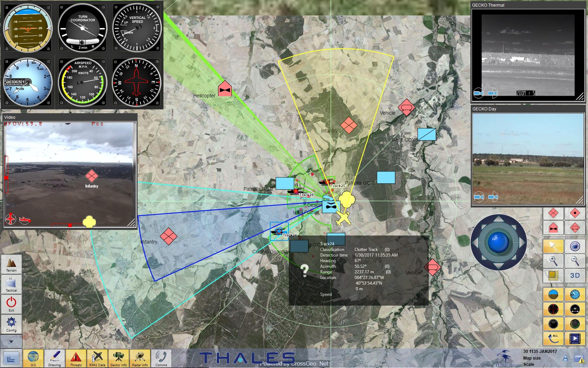
Task: Click the zoom out magnifier tool
Action: point(575,261)
